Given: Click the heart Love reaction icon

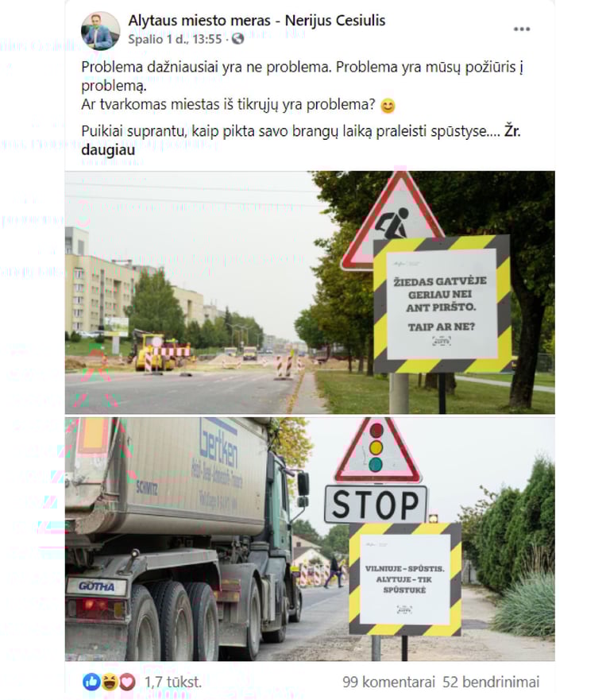Looking at the screenshot, I should coord(127,682).
